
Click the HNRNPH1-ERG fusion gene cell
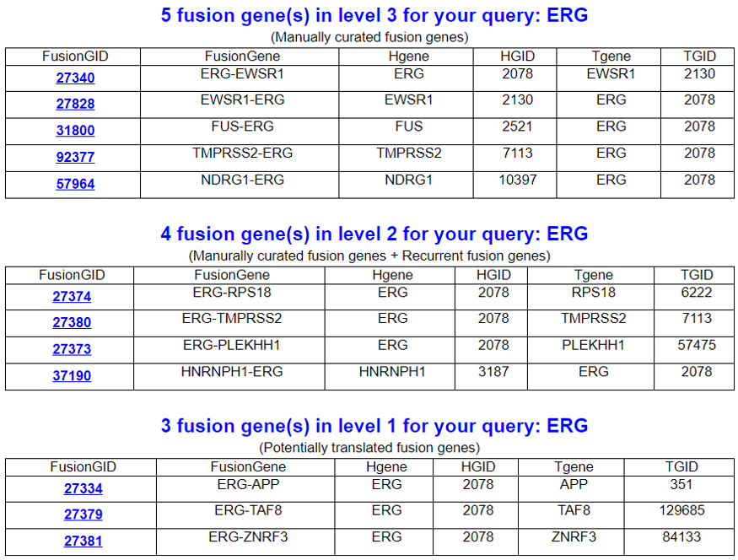(x=229, y=372)
